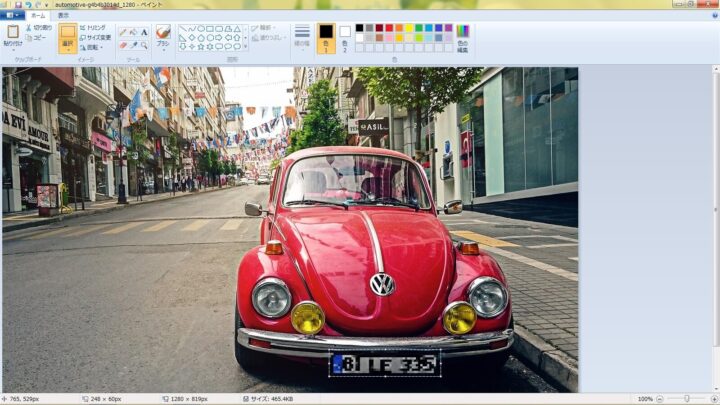Click the Brushes tool icon
Image resolution: width=720 pixels, height=405 pixels.
pyautogui.click(x=163, y=32)
